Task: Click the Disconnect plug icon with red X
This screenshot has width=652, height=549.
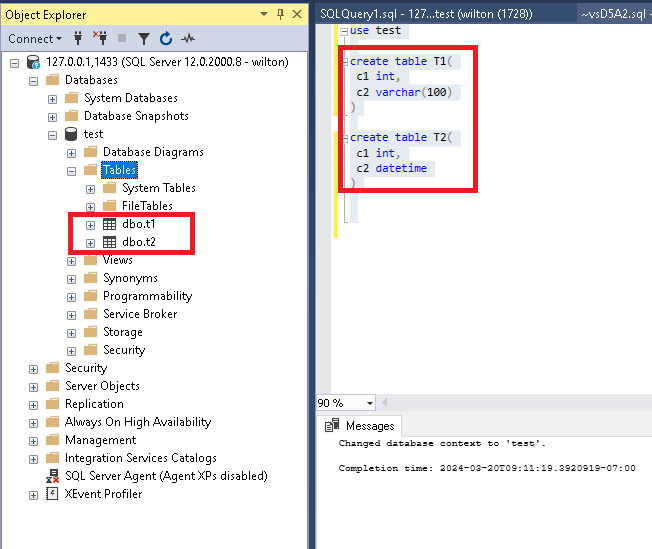Action: point(100,38)
